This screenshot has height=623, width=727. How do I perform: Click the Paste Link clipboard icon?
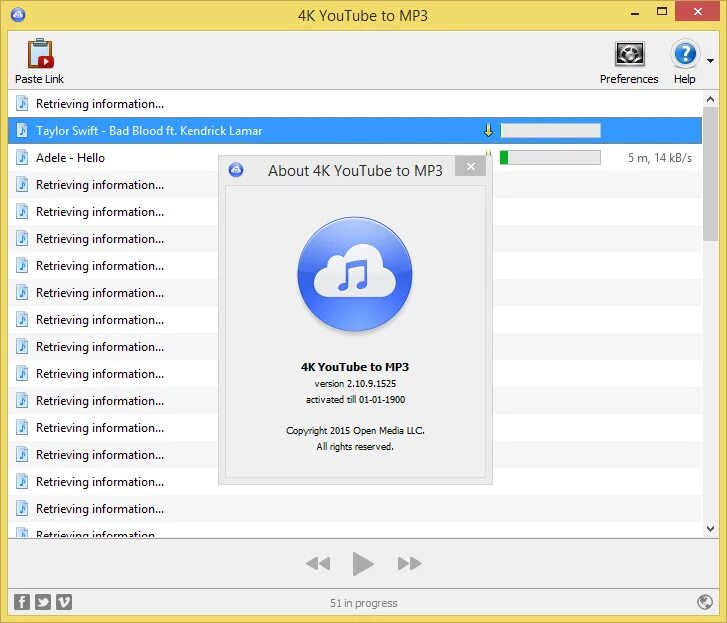[x=40, y=54]
